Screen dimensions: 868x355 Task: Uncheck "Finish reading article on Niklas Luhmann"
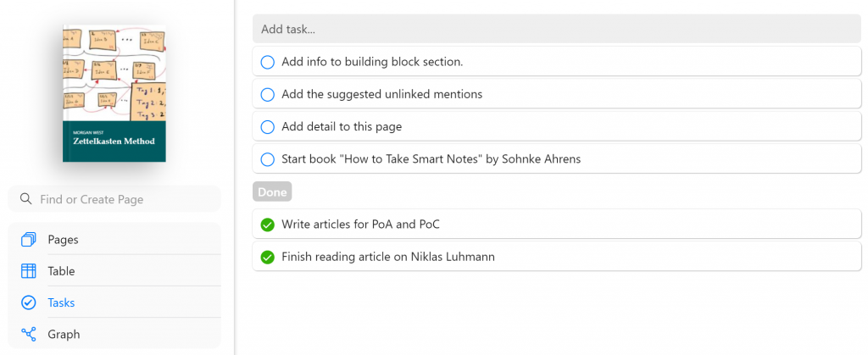pyautogui.click(x=268, y=257)
